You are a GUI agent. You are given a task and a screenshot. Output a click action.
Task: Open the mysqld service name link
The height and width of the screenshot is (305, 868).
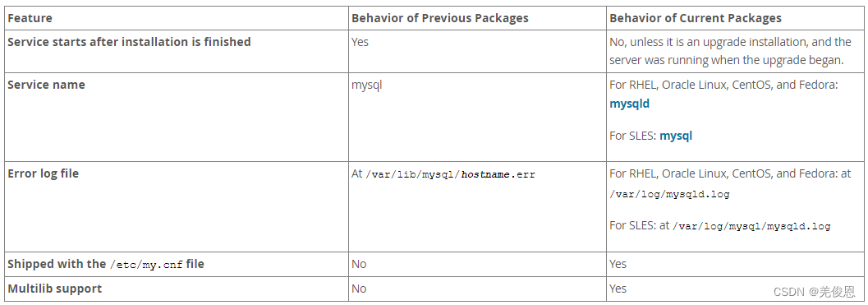629,104
